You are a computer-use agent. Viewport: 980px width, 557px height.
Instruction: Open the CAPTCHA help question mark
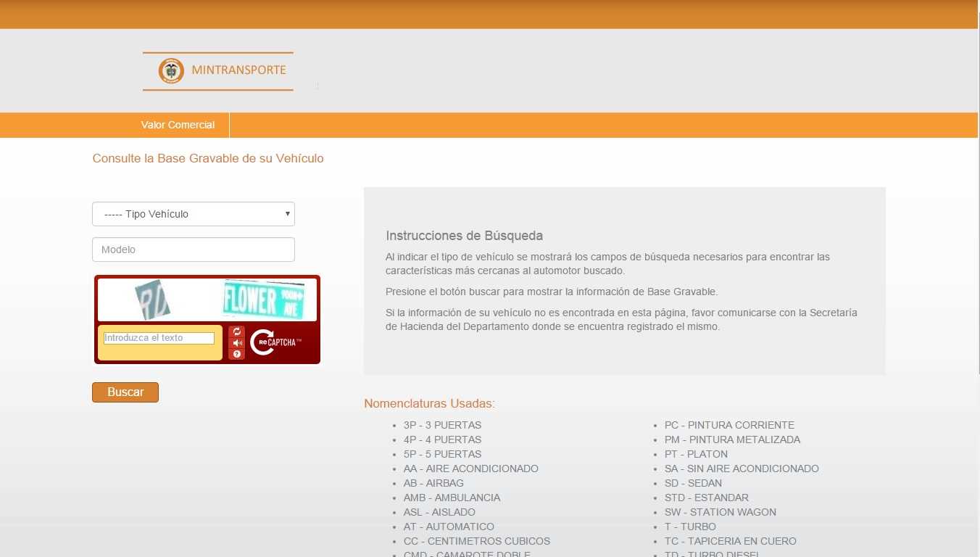click(x=236, y=354)
